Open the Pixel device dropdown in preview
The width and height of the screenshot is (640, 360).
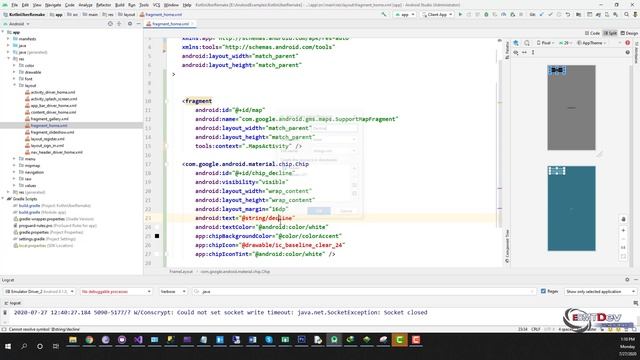(545, 43)
